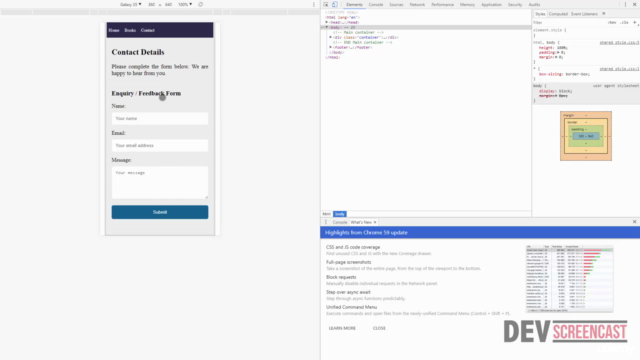Screen dimensions: 640x360
Task: Toggle the device toolbar icon
Action: (x=335, y=4)
